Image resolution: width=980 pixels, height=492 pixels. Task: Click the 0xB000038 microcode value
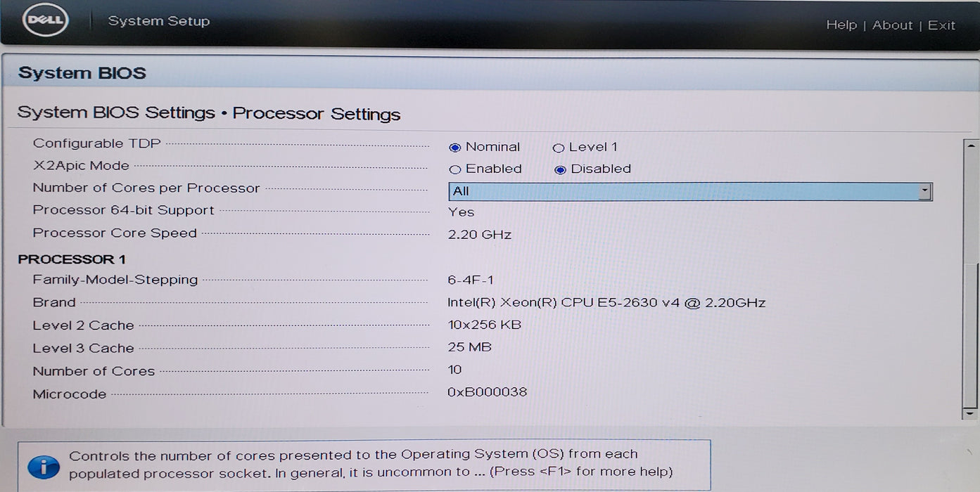[x=487, y=392]
